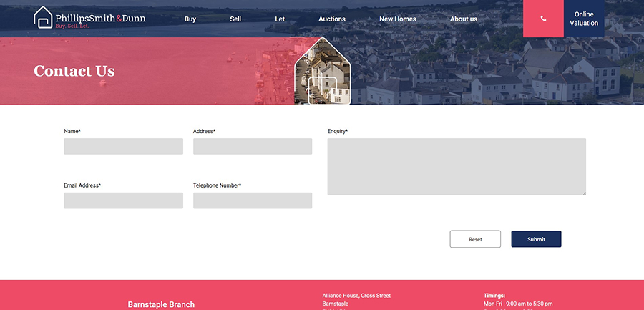Click the phone icon in header
The height and width of the screenshot is (310, 644).
tap(543, 19)
